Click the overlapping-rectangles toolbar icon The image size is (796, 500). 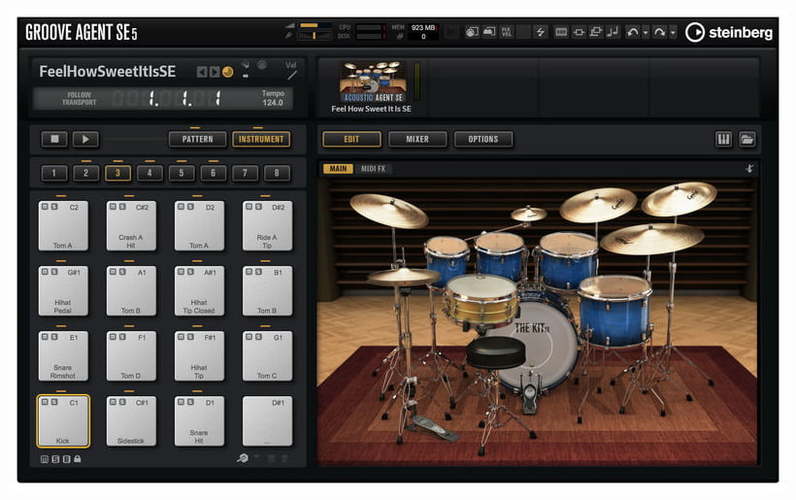[x=595, y=32]
